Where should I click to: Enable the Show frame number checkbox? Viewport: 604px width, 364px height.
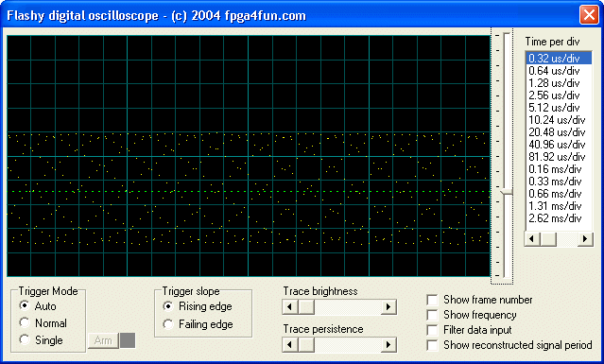coord(432,300)
